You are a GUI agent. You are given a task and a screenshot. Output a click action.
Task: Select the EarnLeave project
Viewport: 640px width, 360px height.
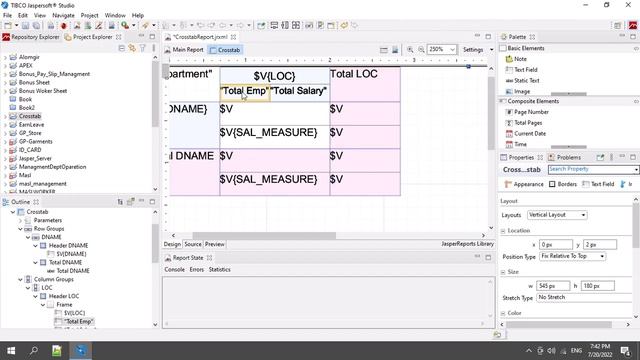tap(31, 124)
